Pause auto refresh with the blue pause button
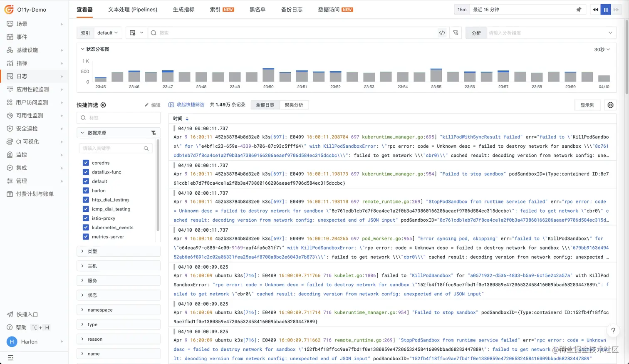The width and height of the screenshot is (629, 364). [606, 10]
